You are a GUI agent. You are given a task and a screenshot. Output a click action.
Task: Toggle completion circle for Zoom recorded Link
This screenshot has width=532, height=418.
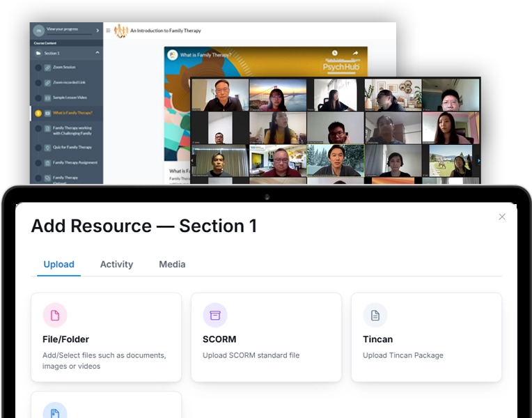point(38,83)
